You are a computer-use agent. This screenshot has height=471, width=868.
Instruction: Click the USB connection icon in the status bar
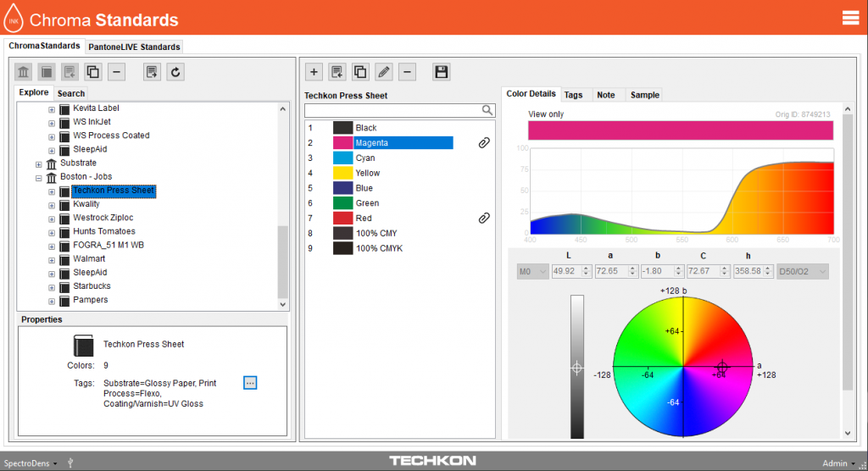coord(70,463)
